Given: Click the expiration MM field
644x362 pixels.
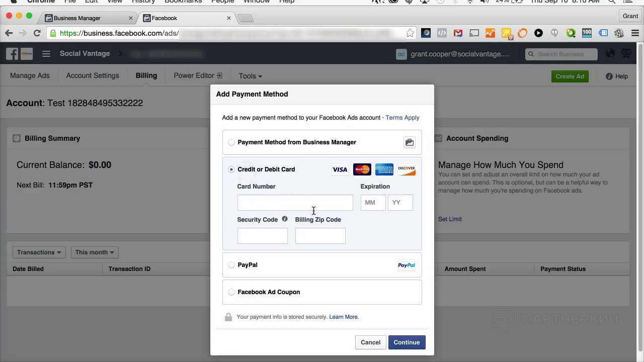Looking at the screenshot, I should tap(373, 203).
